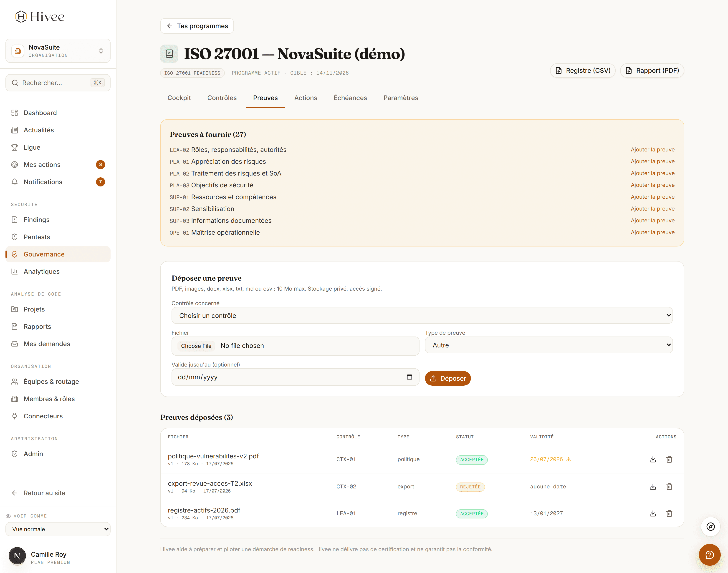
Task: Click the Pentests shield icon
Action: (x=14, y=237)
